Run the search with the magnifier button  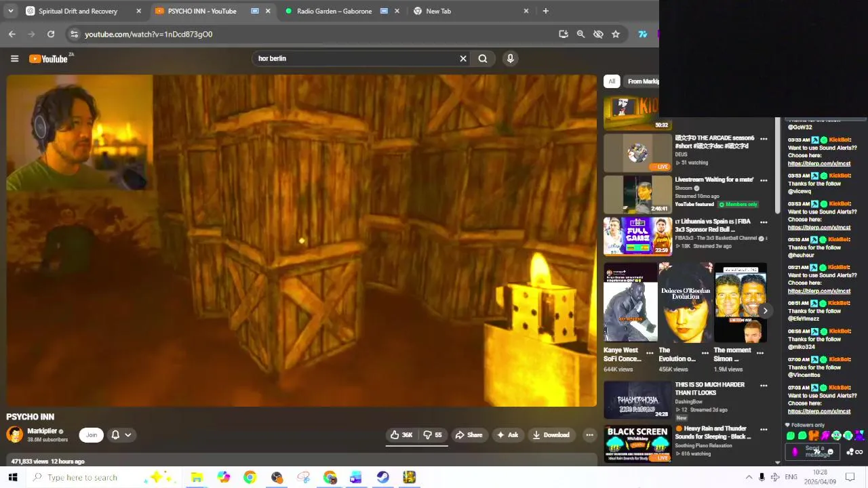tap(483, 58)
